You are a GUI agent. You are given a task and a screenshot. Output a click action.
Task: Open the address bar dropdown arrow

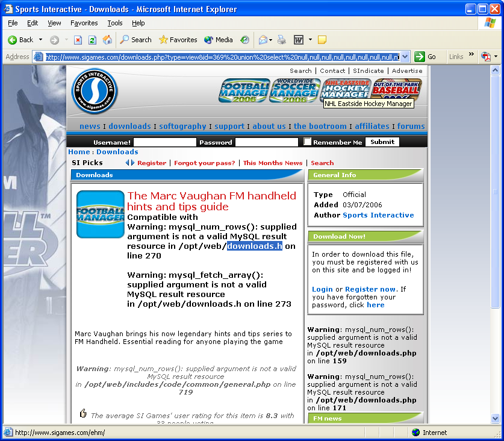click(405, 57)
